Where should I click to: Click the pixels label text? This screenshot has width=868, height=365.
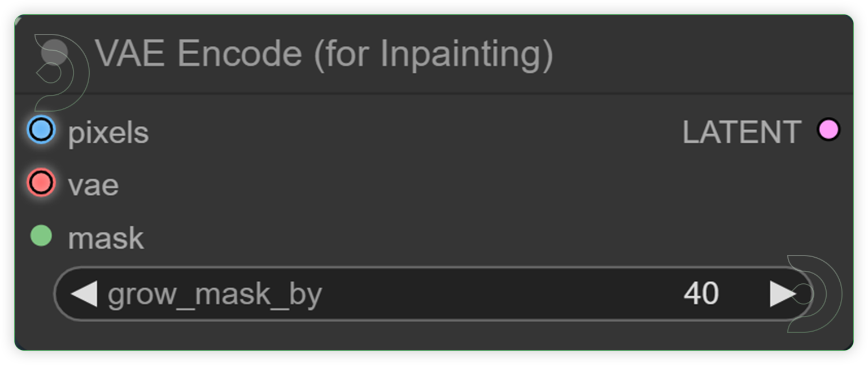click(108, 132)
